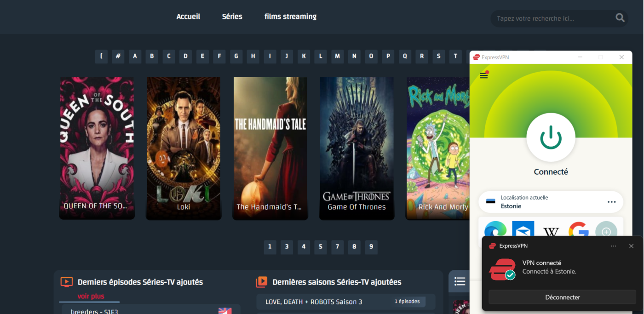Open the Rick And Morty poster
The height and width of the screenshot is (314, 644).
[x=437, y=148]
